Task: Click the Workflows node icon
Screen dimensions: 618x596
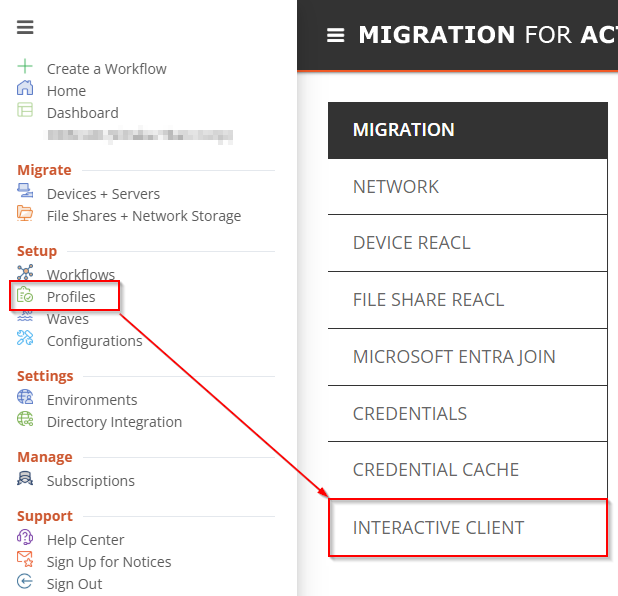Action: point(25,273)
